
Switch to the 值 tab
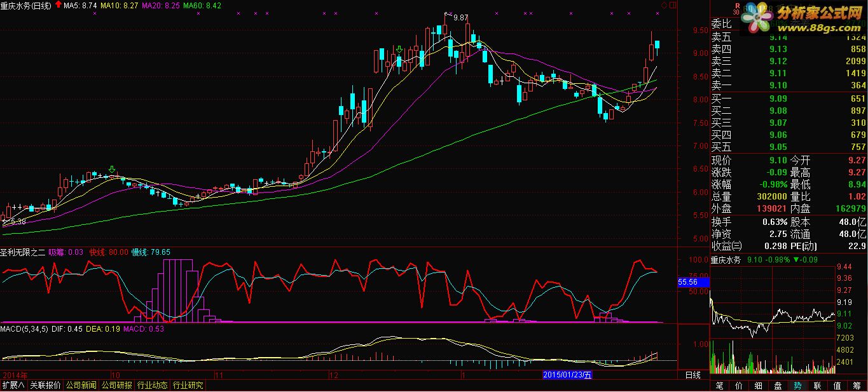click(837, 386)
